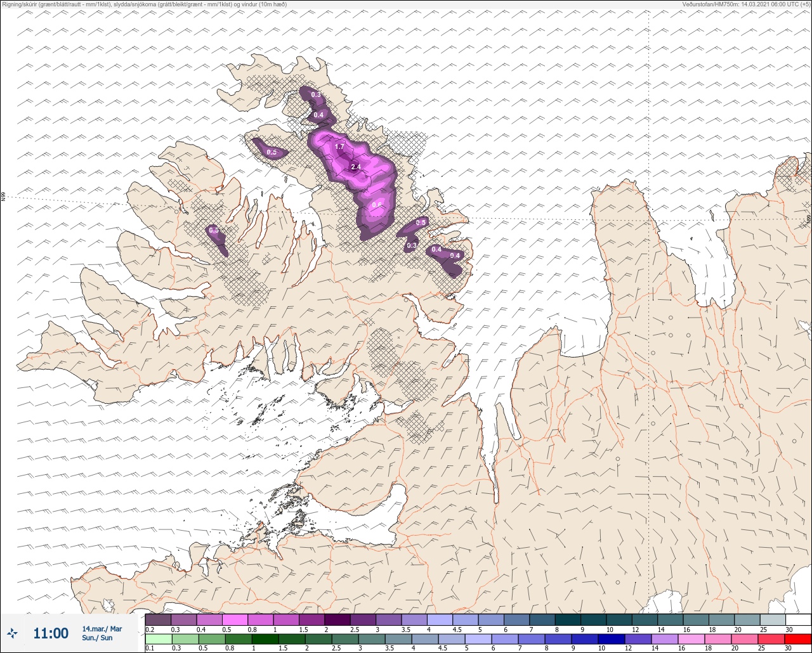Click the darkest purple swatch between 2 and 2.5
This screenshot has width=812, height=653.
pos(337,619)
